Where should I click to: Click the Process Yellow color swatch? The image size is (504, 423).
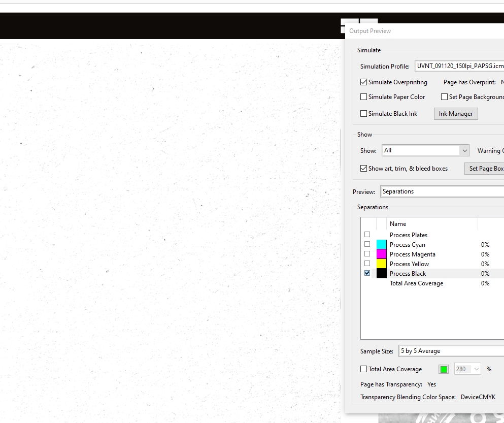pyautogui.click(x=382, y=264)
